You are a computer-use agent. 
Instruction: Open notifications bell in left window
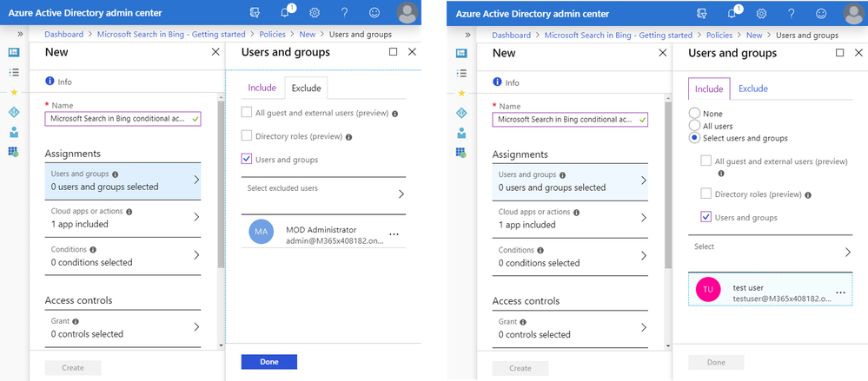285,12
